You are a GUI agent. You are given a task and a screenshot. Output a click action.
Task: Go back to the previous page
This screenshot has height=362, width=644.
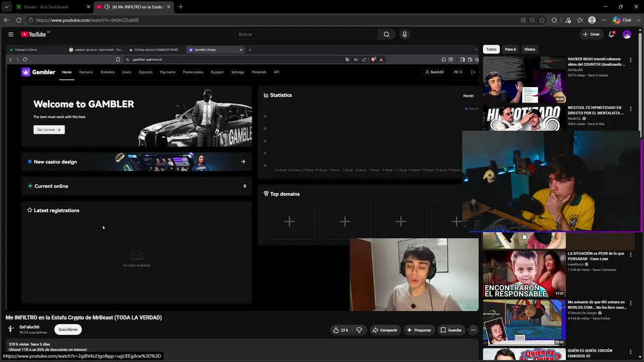pos(7,20)
